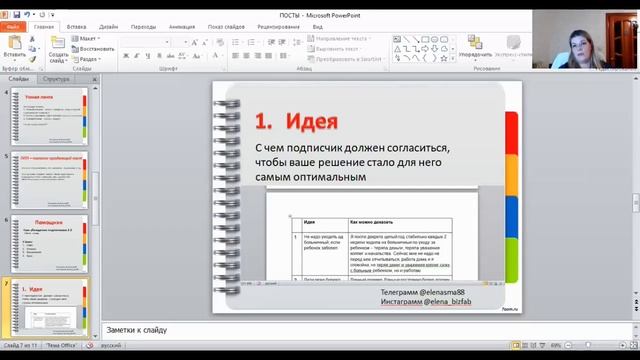This screenshot has width=640, height=360.
Task: Click the русский language status indicator
Action: click(x=111, y=345)
